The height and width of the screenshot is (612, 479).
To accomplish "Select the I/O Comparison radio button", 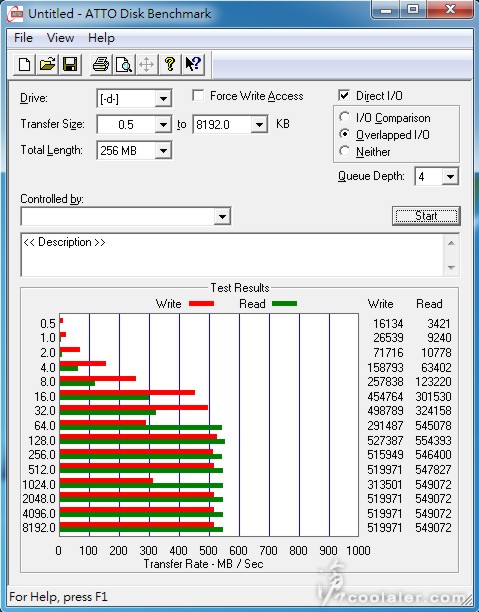I will pos(344,117).
